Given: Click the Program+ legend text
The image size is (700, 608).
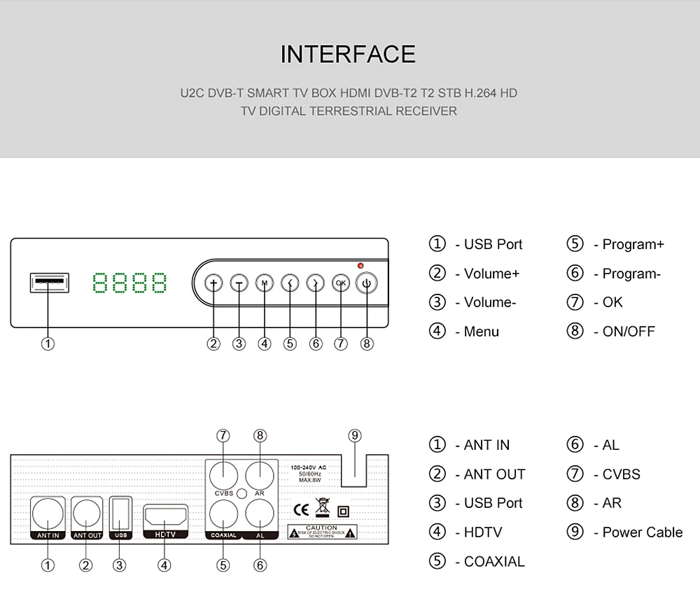Looking at the screenshot, I should coord(633,244).
